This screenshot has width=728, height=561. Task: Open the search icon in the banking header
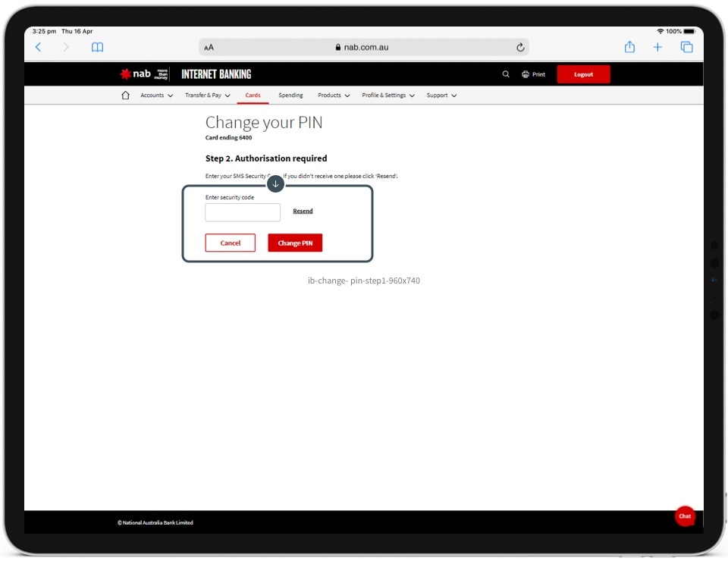point(505,74)
